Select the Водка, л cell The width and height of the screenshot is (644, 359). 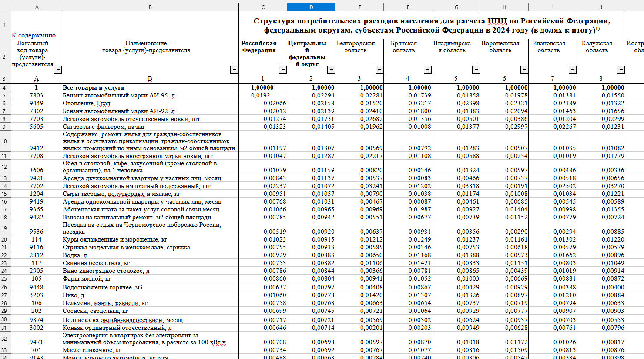click(150, 255)
